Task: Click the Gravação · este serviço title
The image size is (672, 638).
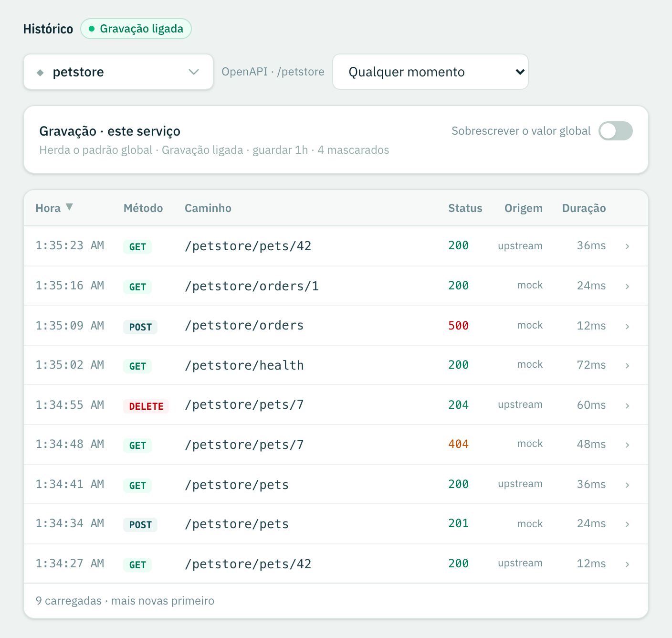Action: point(110,131)
